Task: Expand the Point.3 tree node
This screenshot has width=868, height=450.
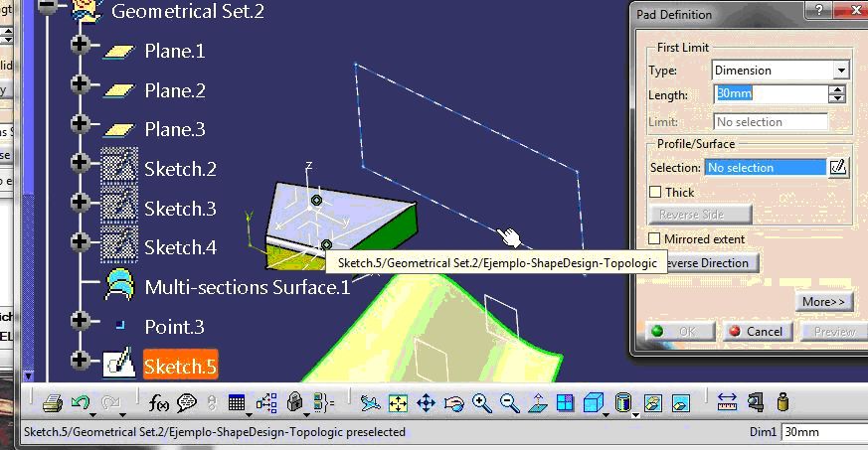Action: click(81, 326)
